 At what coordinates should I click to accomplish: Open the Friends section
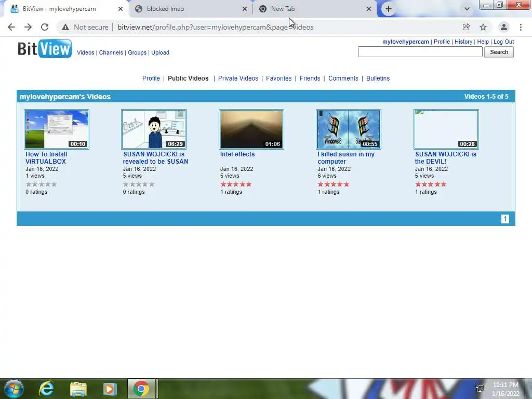pos(310,78)
